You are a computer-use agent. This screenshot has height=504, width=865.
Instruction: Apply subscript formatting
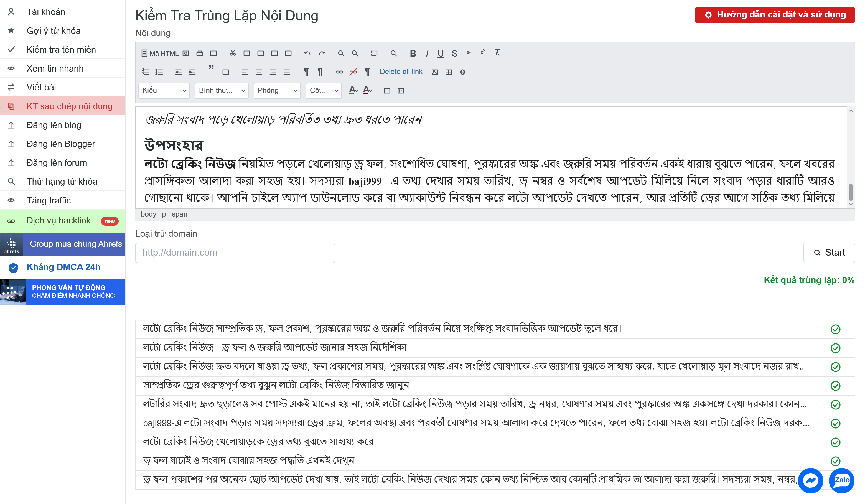point(469,53)
